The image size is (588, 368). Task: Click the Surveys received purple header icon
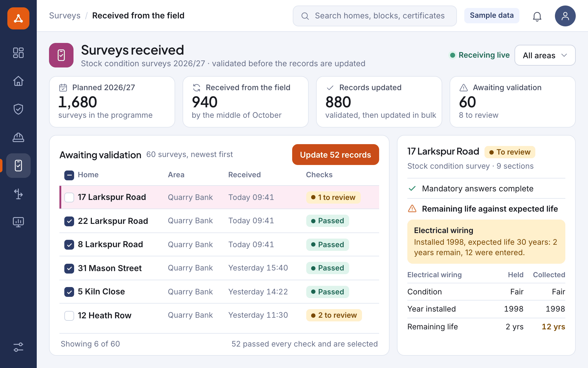click(61, 55)
